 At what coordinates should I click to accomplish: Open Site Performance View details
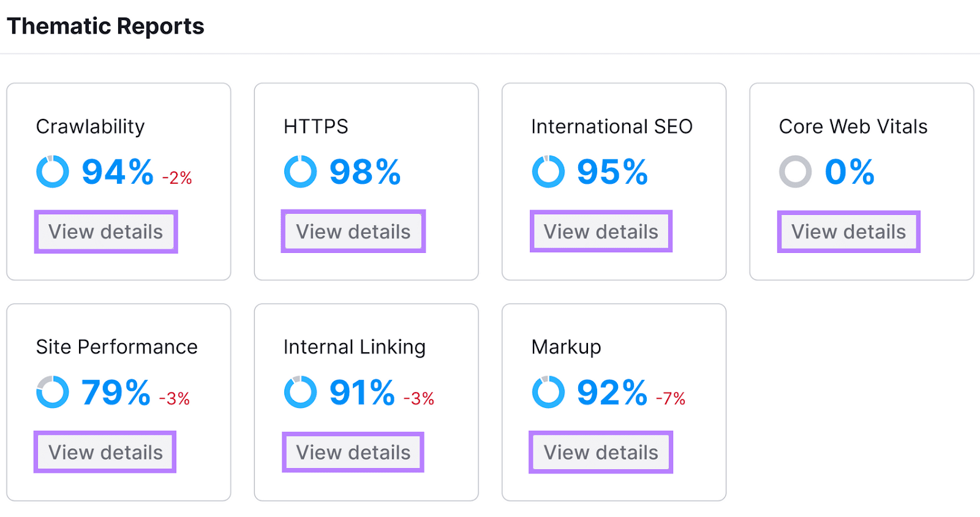(x=105, y=452)
